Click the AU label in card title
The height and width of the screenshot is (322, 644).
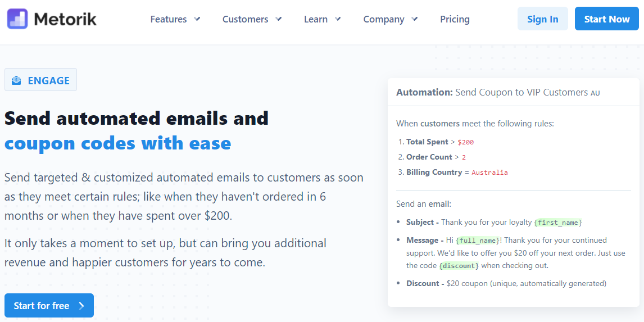click(595, 93)
